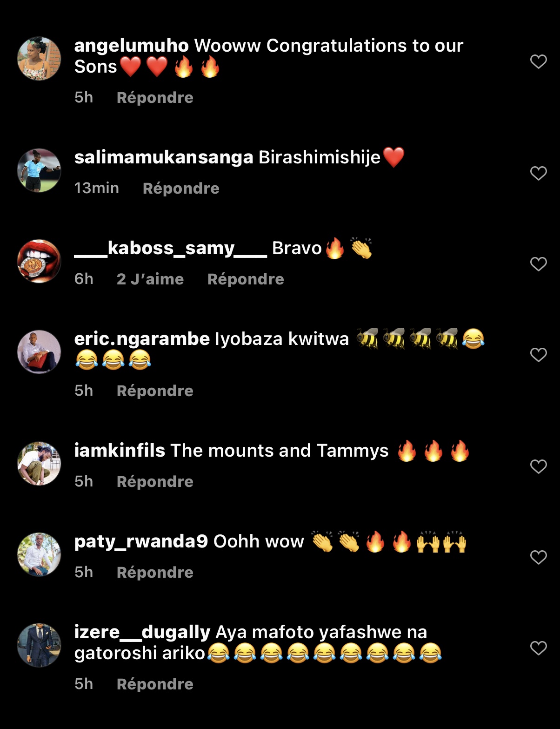The image size is (560, 729).
Task: Like angelumuho's comment with the heart
Action: coord(538,61)
